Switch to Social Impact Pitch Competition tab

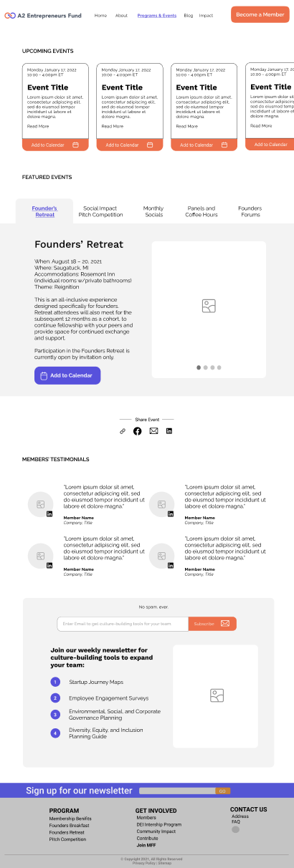pos(100,211)
